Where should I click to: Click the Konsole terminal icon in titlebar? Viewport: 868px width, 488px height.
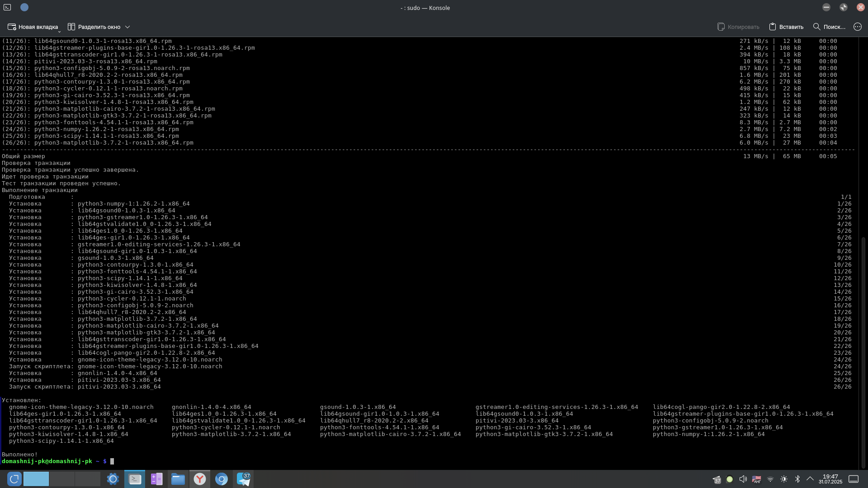pos(7,8)
